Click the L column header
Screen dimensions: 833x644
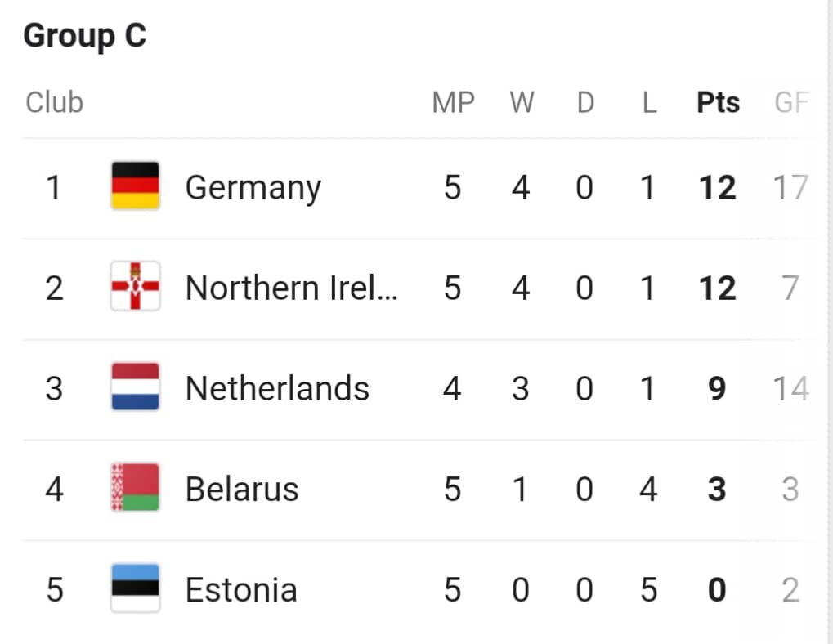click(x=648, y=102)
